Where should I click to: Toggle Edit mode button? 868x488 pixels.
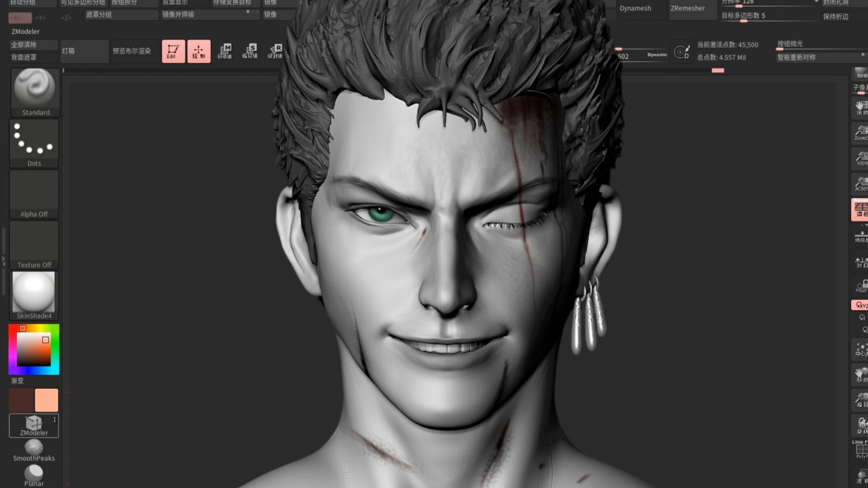click(x=173, y=51)
